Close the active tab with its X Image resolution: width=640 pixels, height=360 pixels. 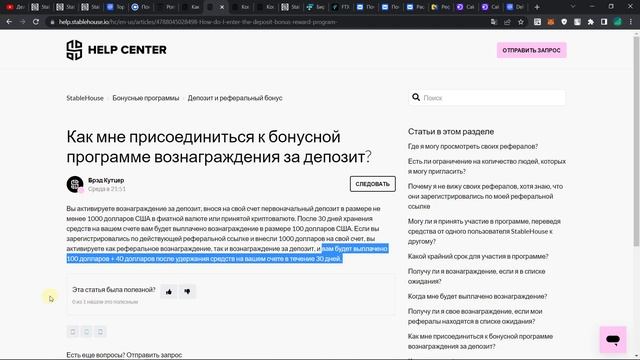point(222,7)
